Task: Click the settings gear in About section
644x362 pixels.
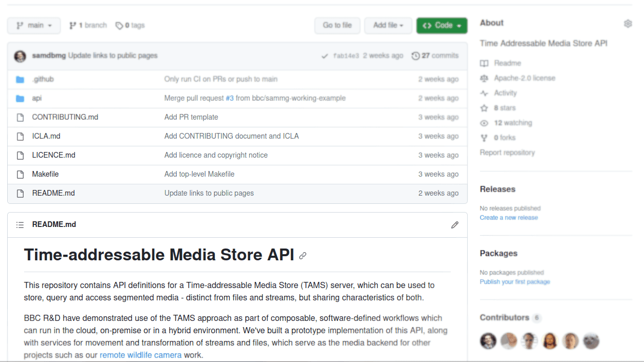Action: pos(628,23)
